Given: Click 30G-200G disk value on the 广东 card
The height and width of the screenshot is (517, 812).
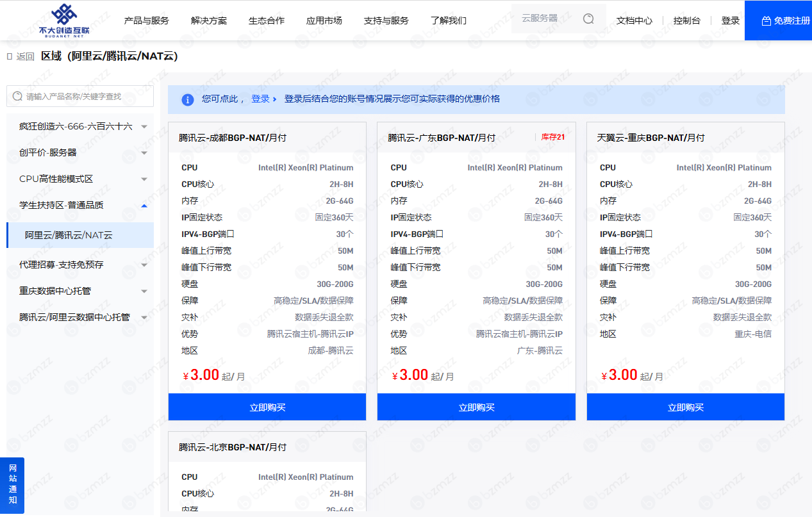Looking at the screenshot, I should coord(544,284).
